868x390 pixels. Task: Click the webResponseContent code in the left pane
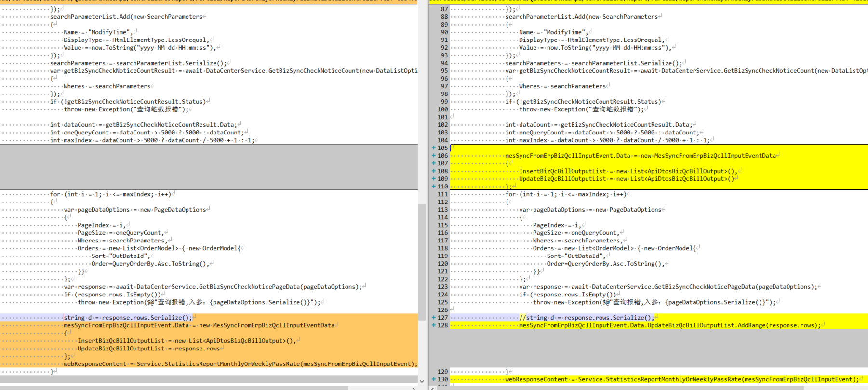pos(240,364)
